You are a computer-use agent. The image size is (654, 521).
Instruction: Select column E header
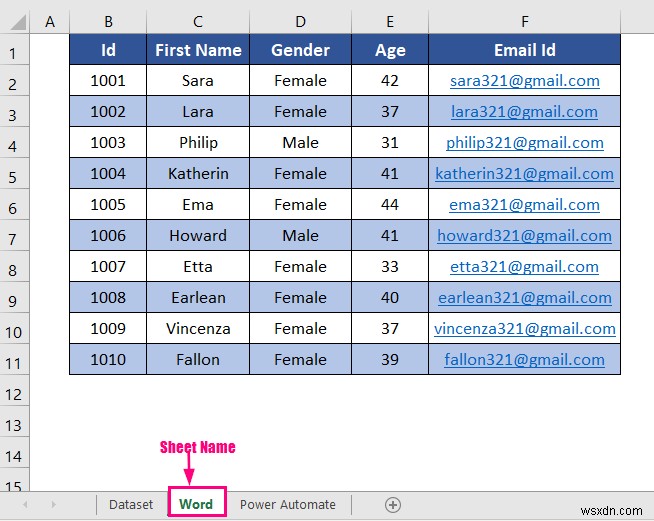pyautogui.click(x=390, y=22)
